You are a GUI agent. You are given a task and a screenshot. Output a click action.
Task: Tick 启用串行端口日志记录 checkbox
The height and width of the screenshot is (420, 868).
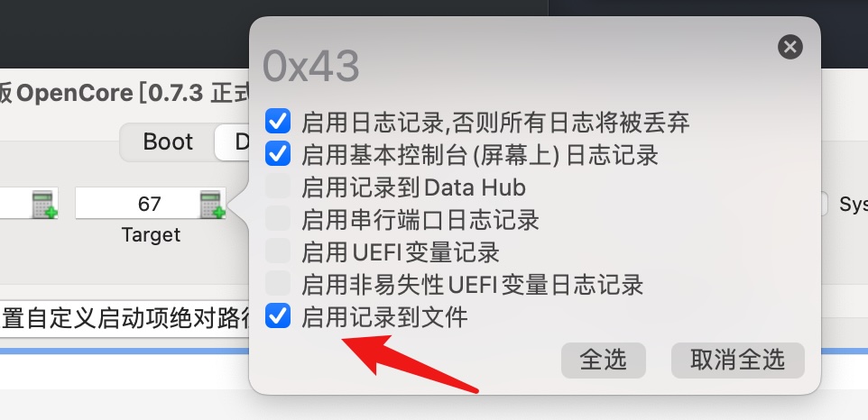(278, 219)
